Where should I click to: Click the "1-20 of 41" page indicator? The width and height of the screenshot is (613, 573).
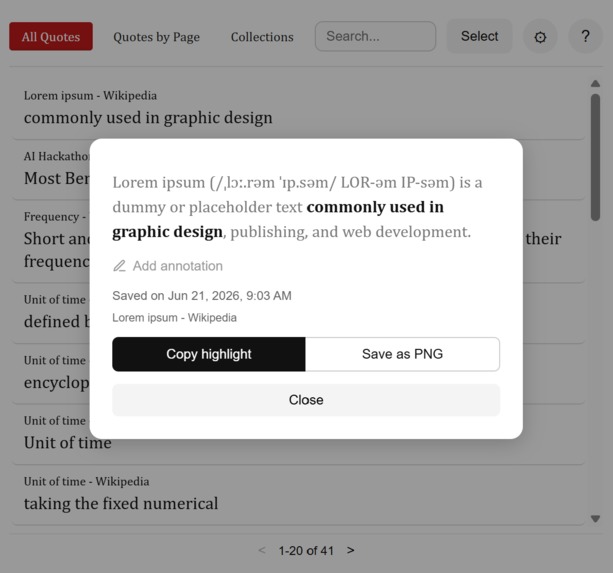pos(306,551)
